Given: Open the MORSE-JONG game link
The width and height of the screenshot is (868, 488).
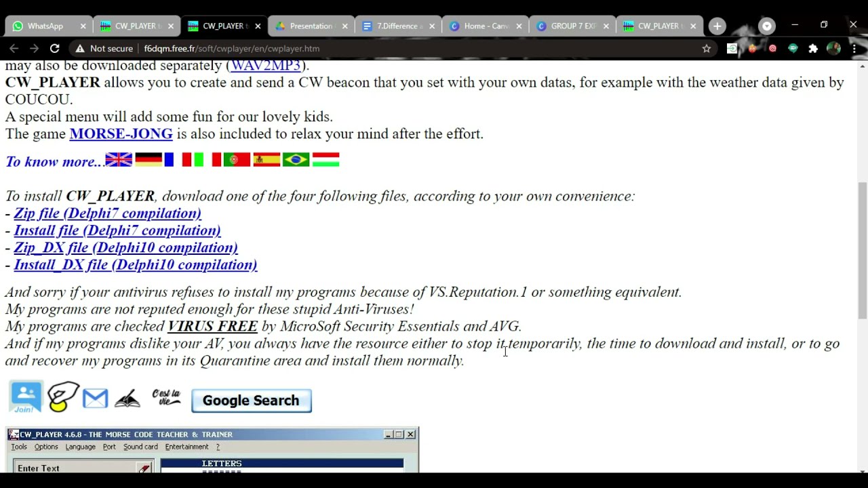Looking at the screenshot, I should 121,134.
